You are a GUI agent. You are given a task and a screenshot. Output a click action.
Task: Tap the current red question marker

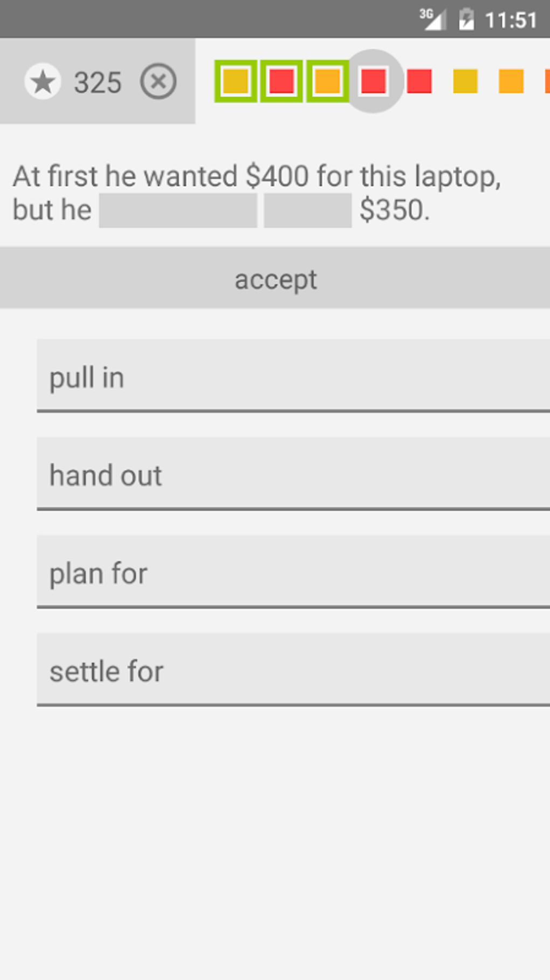coord(373,81)
